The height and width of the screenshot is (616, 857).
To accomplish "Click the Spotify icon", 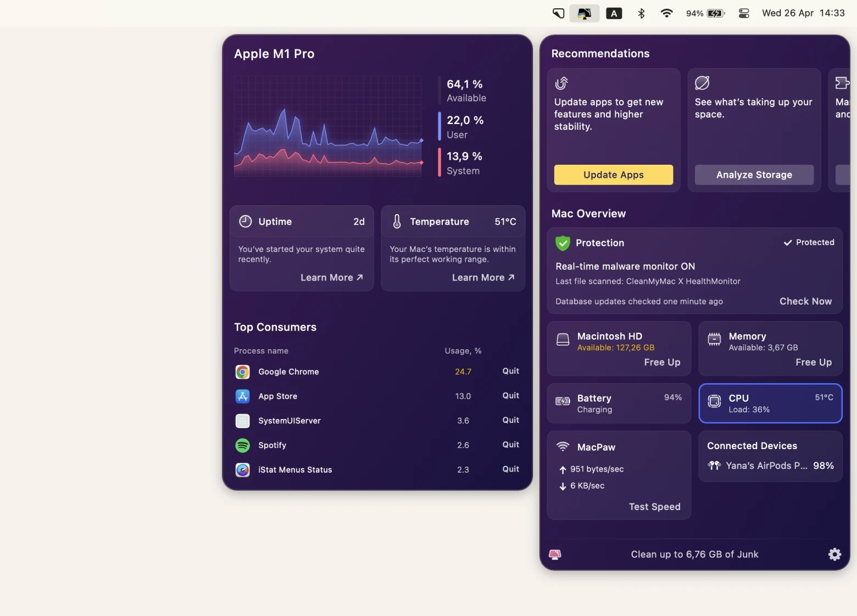I will click(242, 445).
